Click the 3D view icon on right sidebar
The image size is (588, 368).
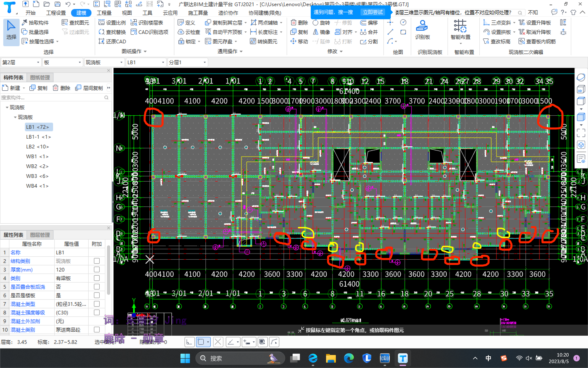(x=581, y=89)
